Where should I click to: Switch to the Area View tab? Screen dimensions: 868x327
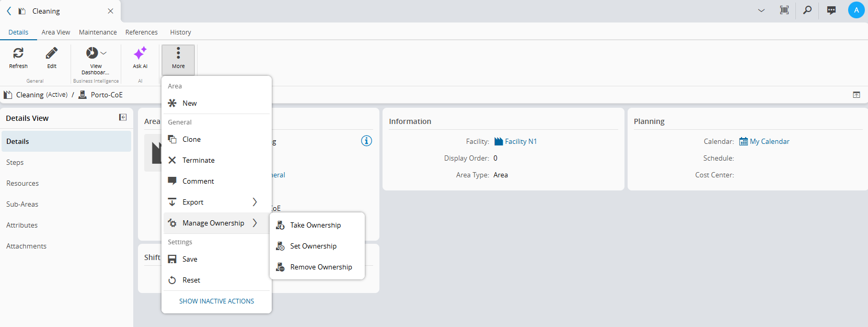pyautogui.click(x=56, y=32)
